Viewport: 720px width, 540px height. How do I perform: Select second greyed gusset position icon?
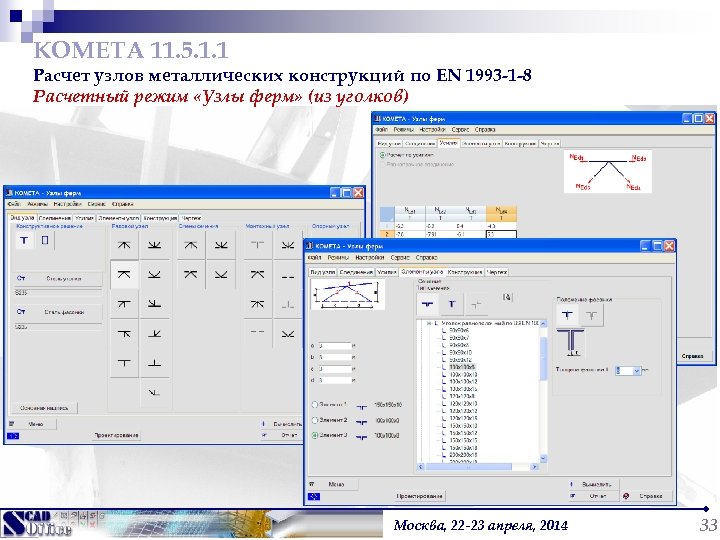(591, 315)
